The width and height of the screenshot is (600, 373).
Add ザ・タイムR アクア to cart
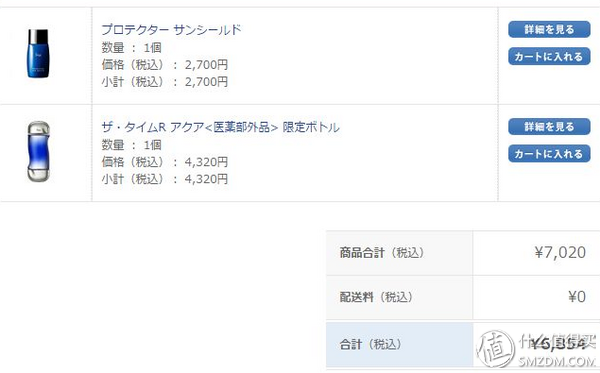click(x=549, y=154)
